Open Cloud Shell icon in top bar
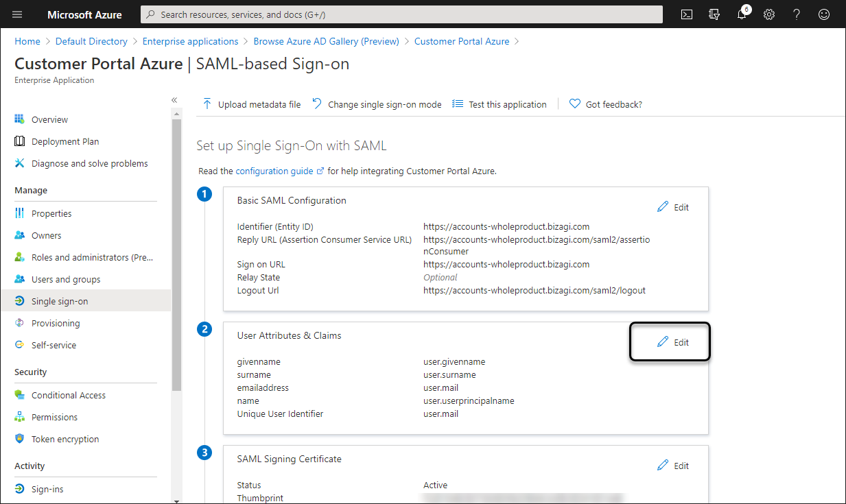846x504 pixels. click(686, 14)
